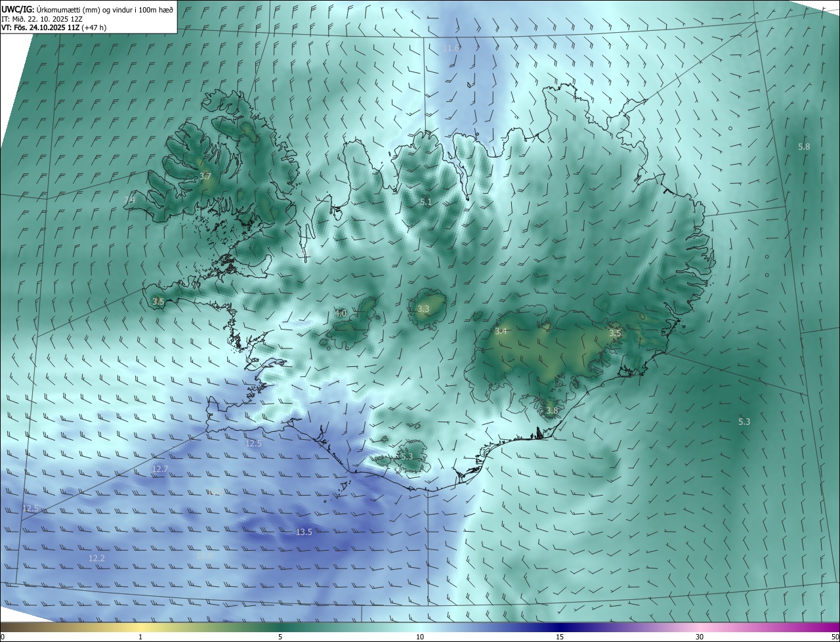
Task: Click the 30 tick on the color scale
Action: (x=700, y=637)
